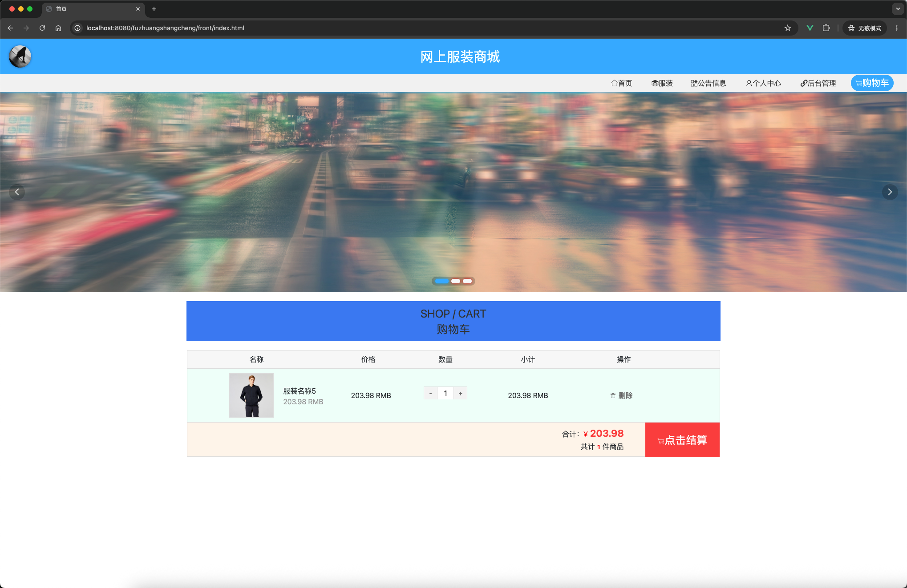Viewport: 907px width, 588px height.
Task: Go to the 首页 nav item
Action: pos(621,83)
